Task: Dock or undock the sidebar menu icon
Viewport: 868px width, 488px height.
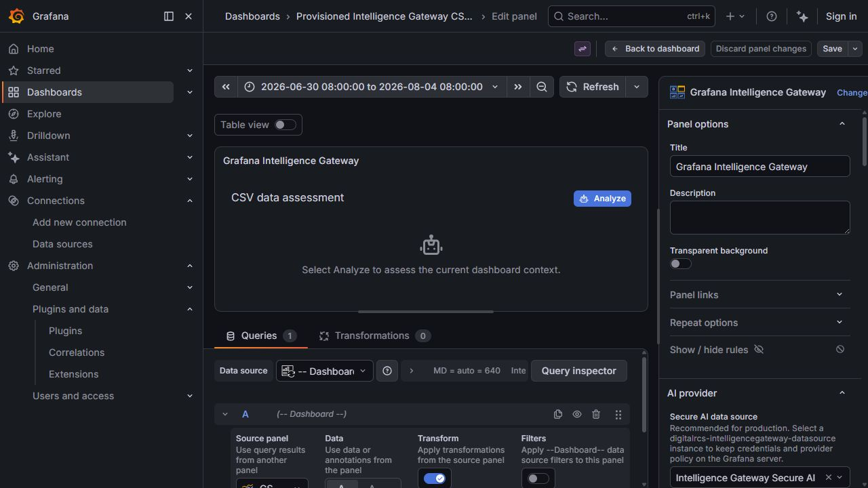Action: click(x=169, y=16)
